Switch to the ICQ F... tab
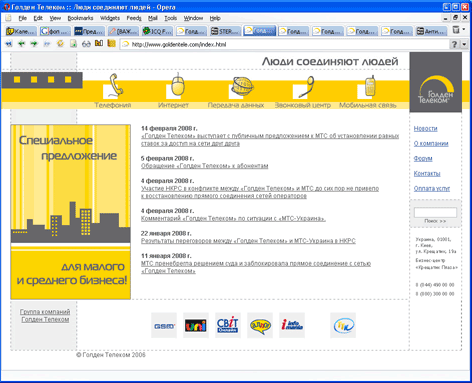Image resolution: width=472 pixels, height=383 pixels. (x=157, y=31)
